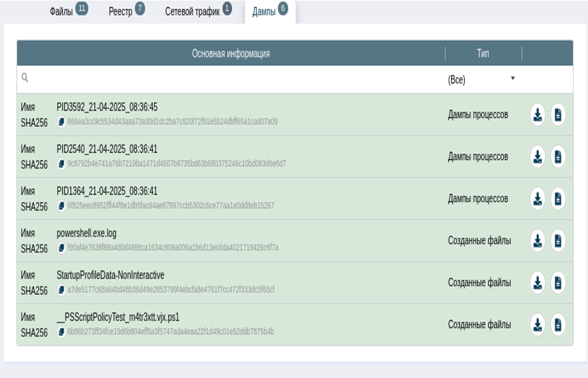Click the Основная информация column header
Image resolution: width=588 pixels, height=378 pixels.
[x=230, y=53]
